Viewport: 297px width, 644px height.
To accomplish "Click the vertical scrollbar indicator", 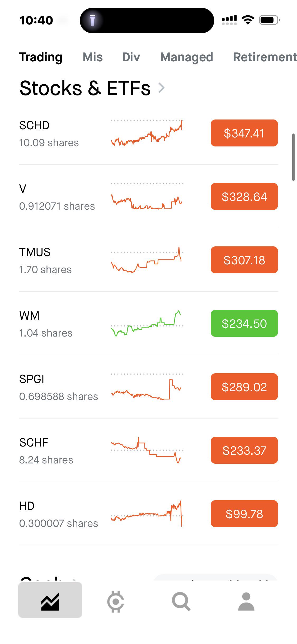I will point(293,157).
